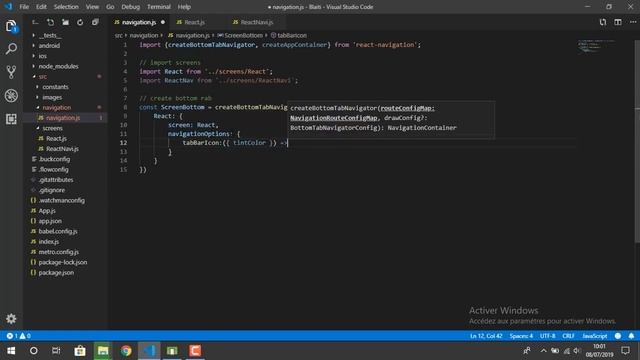Screen dimensions: 640x360
Task: Open the Edit menu
Action: [x=41, y=7]
